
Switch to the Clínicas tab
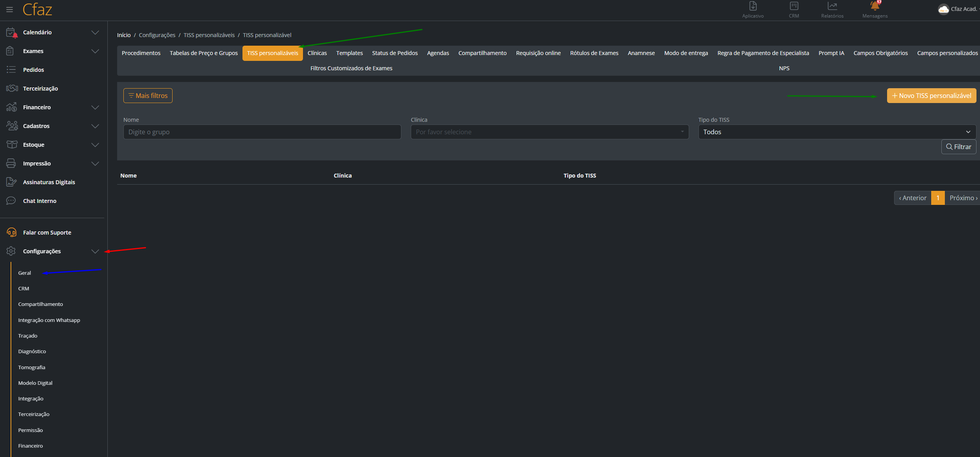point(317,53)
